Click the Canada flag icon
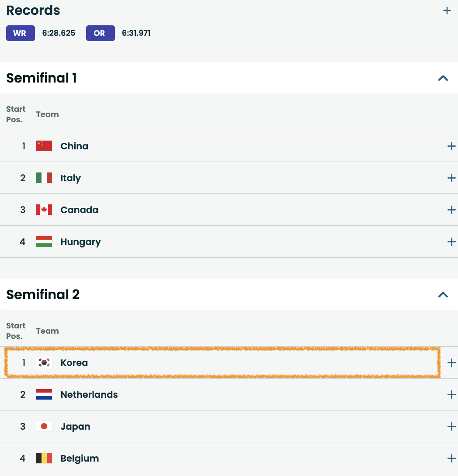458x476 pixels. click(44, 210)
